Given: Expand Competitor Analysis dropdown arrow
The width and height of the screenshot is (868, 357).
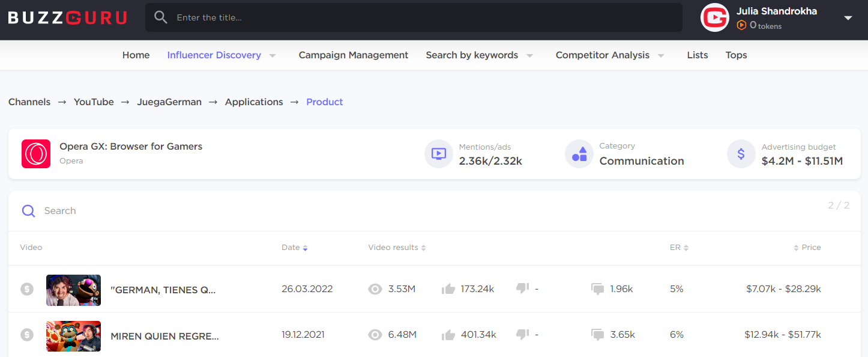Looking at the screenshot, I should 661,55.
